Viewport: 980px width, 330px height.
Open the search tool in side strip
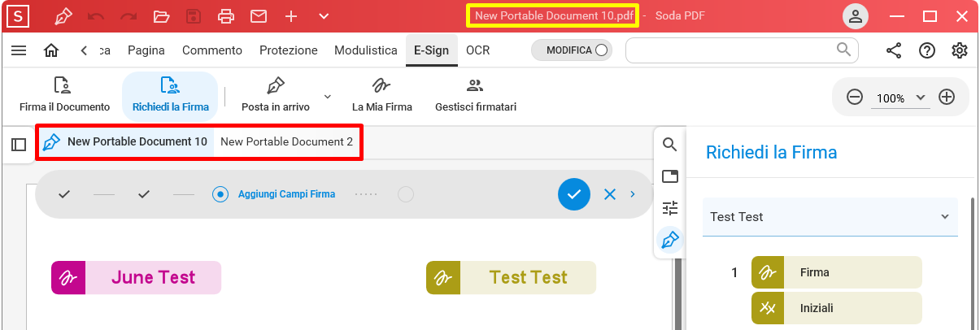[670, 145]
